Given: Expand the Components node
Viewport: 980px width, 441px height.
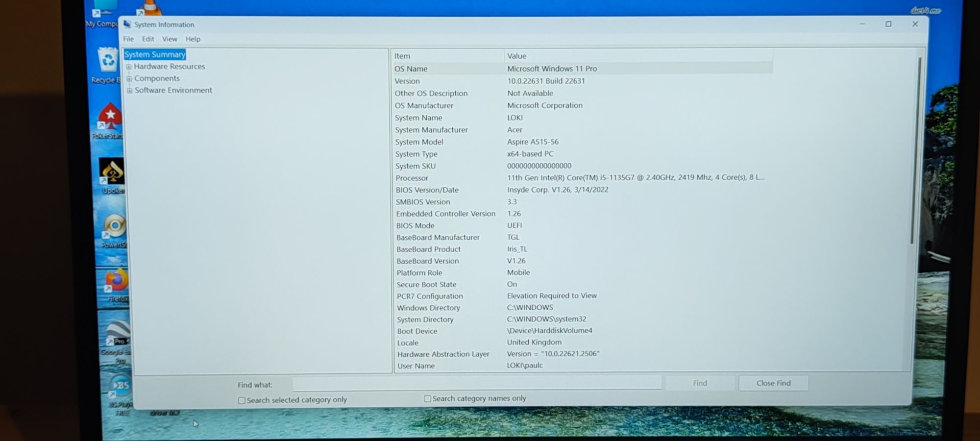Looking at the screenshot, I should point(129,78).
